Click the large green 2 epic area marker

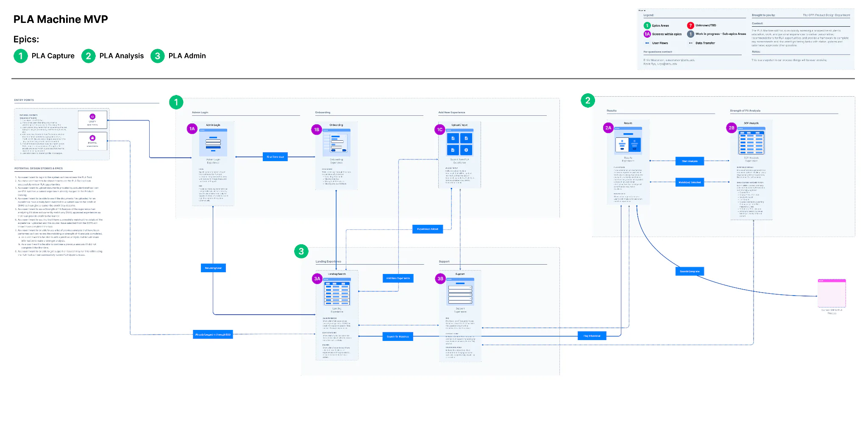(x=587, y=101)
